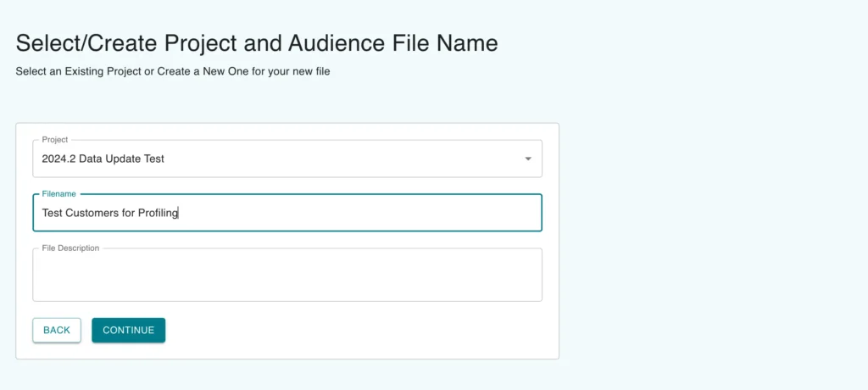
Task: Open the Project dropdown
Action: 287,159
